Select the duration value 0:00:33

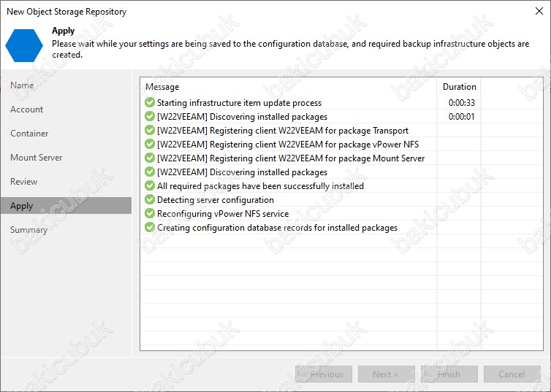coord(461,103)
